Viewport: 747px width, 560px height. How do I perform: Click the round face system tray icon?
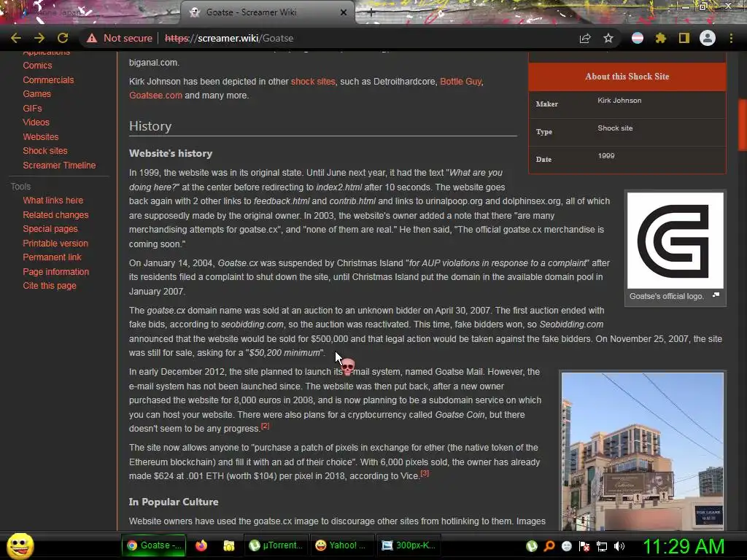(x=567, y=546)
